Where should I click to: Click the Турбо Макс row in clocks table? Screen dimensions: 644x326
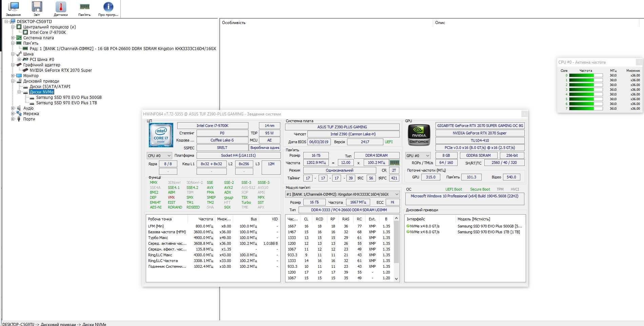[213, 238]
